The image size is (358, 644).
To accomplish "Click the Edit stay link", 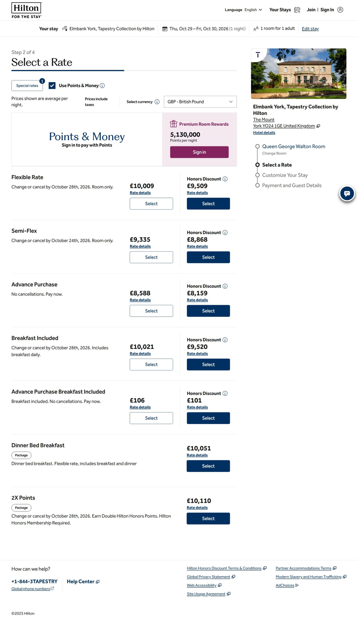I will pyautogui.click(x=310, y=29).
